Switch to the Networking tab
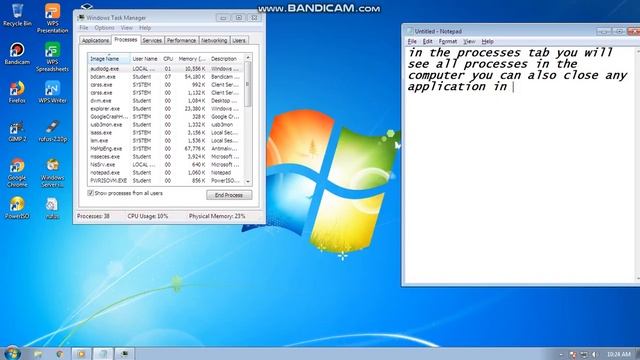The height and width of the screenshot is (360, 640). point(214,40)
